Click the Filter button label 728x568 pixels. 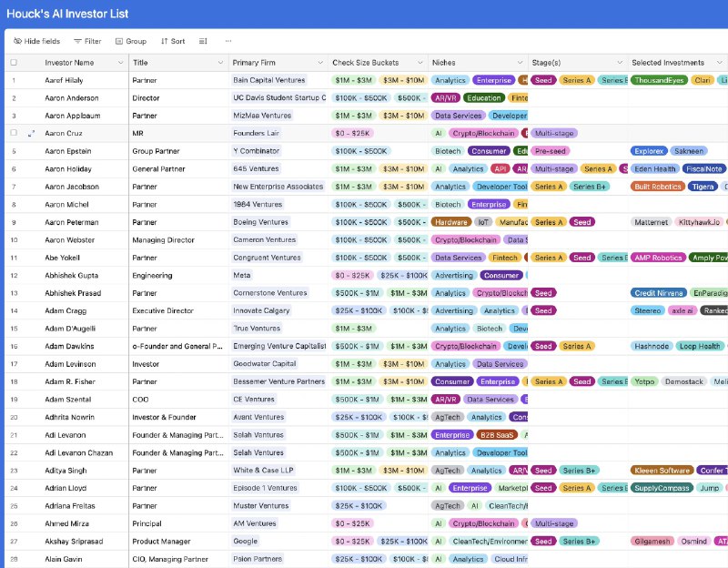pyautogui.click(x=93, y=41)
